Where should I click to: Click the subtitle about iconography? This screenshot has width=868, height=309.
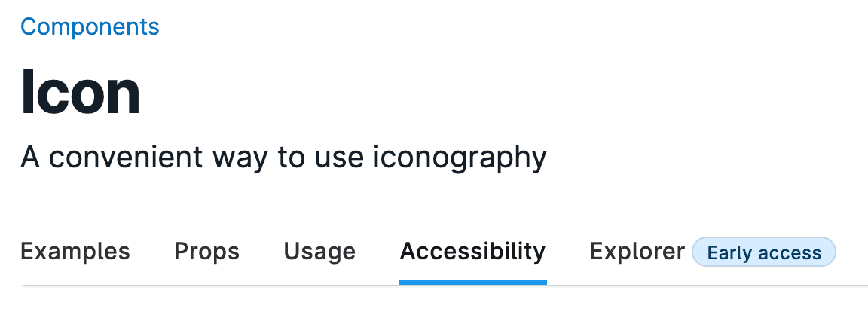point(283,158)
